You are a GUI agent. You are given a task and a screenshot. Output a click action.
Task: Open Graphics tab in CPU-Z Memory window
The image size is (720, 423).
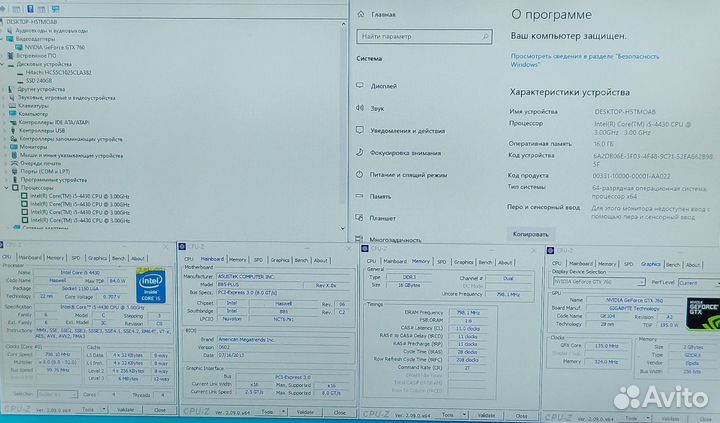pyautogui.click(x=463, y=262)
